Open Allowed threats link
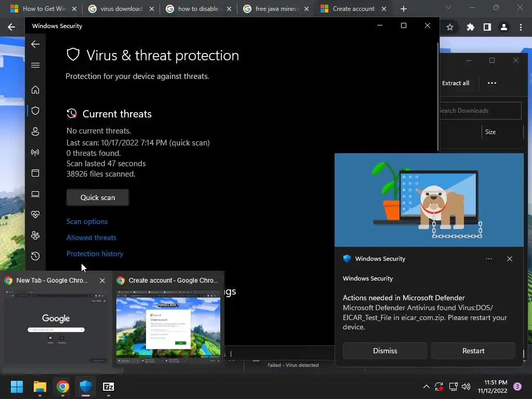The width and height of the screenshot is (532, 399). point(91,237)
